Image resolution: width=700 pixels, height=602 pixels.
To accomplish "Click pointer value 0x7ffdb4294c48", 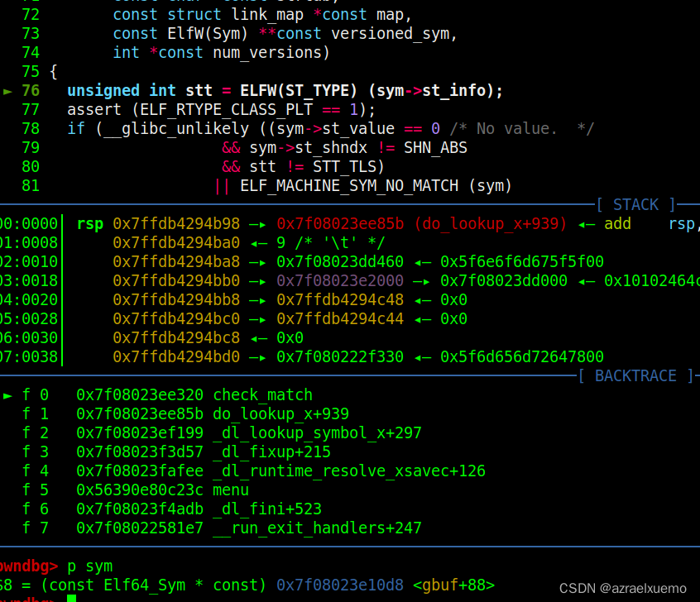I will pos(340,300).
